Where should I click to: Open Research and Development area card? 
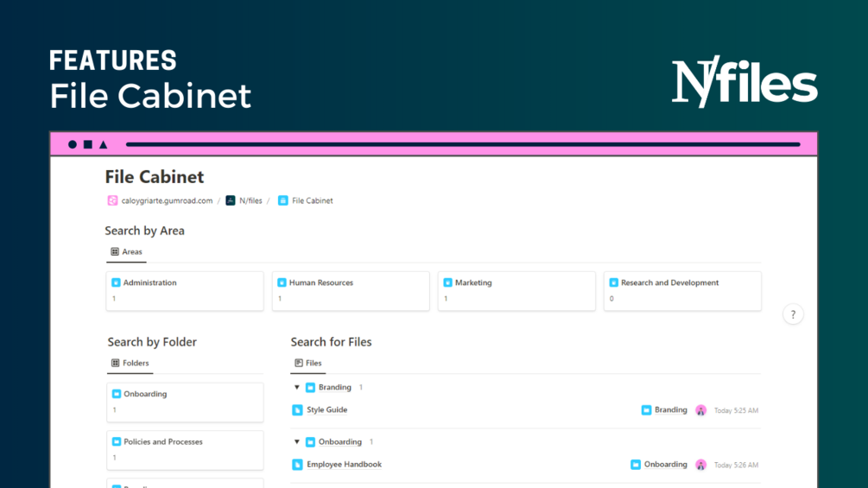(682, 291)
